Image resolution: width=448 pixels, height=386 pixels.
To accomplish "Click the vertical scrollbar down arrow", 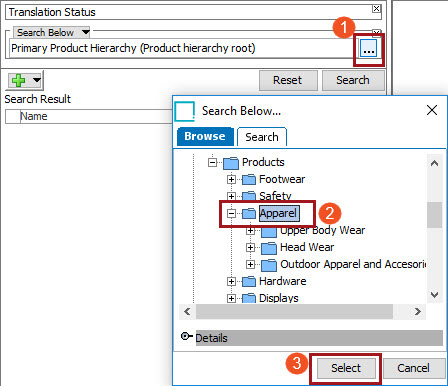I will [434, 295].
